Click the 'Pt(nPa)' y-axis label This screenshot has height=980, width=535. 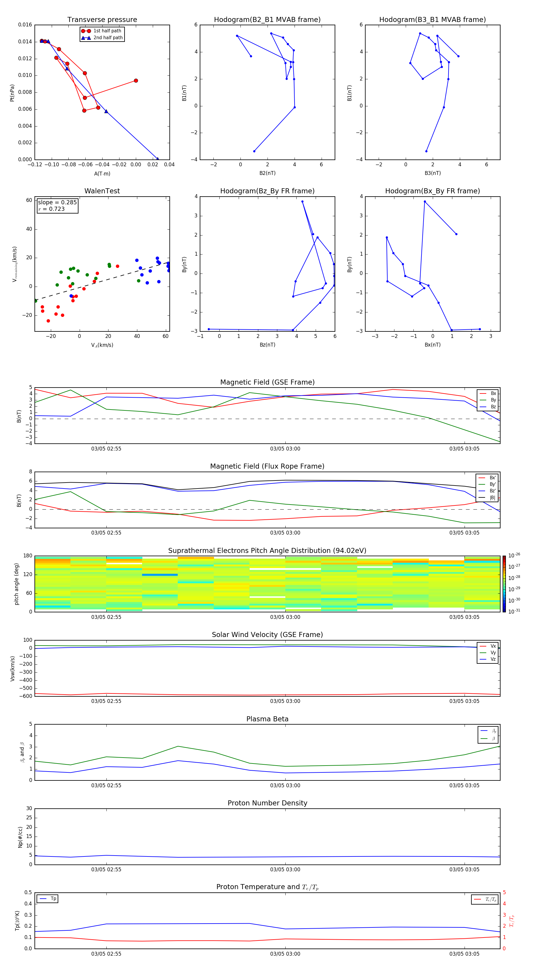(x=12, y=92)
